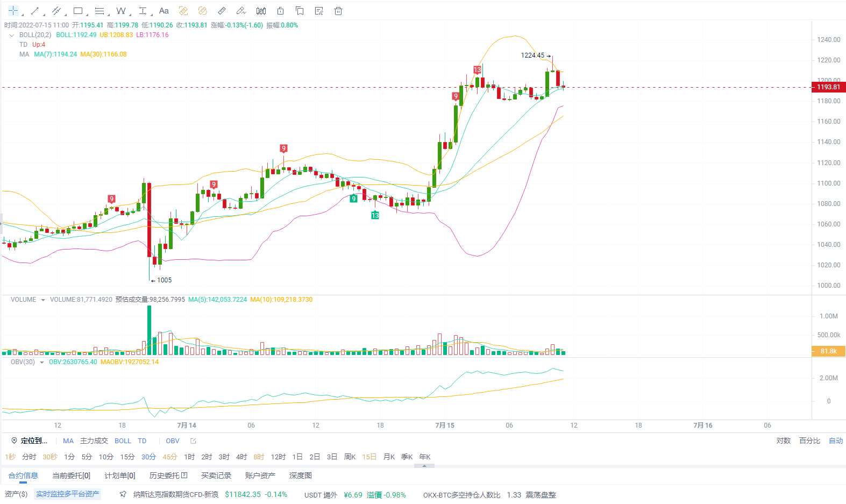
Task: Select the 4时 timeframe
Action: tap(241, 457)
